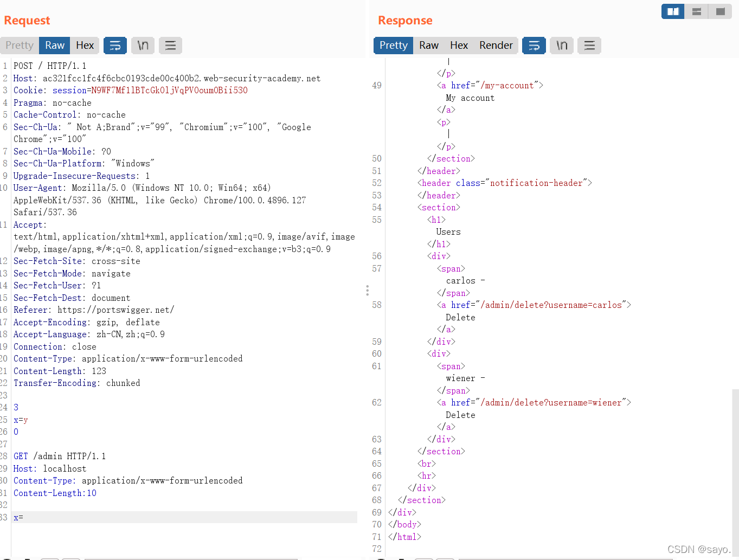Screen dimensions: 739x560
Task: Click the session cookie value
Action: (169, 91)
